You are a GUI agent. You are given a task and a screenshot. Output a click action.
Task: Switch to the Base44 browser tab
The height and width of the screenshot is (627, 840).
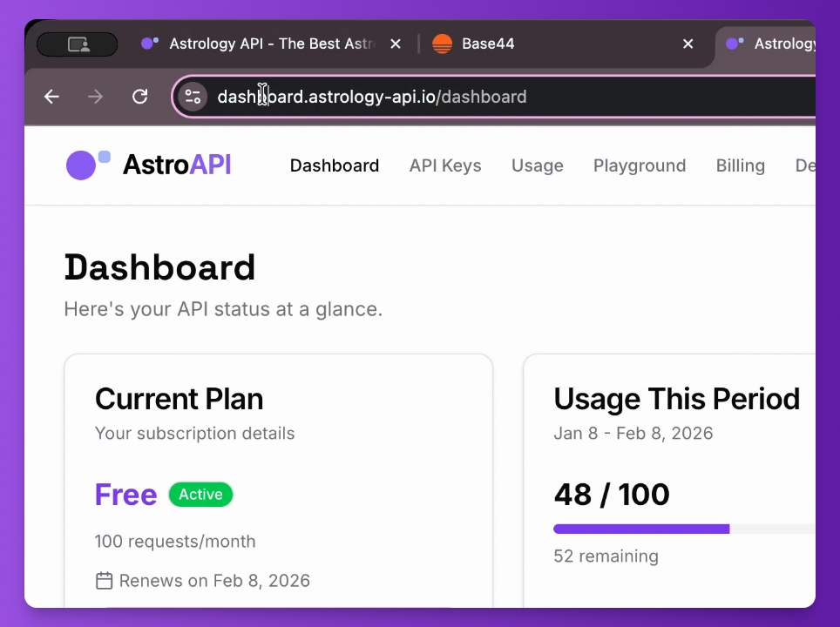point(564,44)
